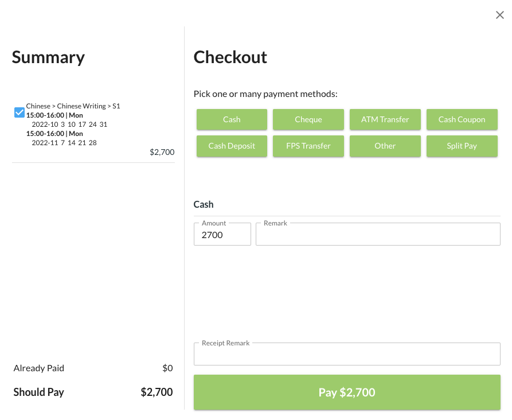The image size is (512, 420).
Task: Click the Already Paid $0 value
Action: click(167, 368)
